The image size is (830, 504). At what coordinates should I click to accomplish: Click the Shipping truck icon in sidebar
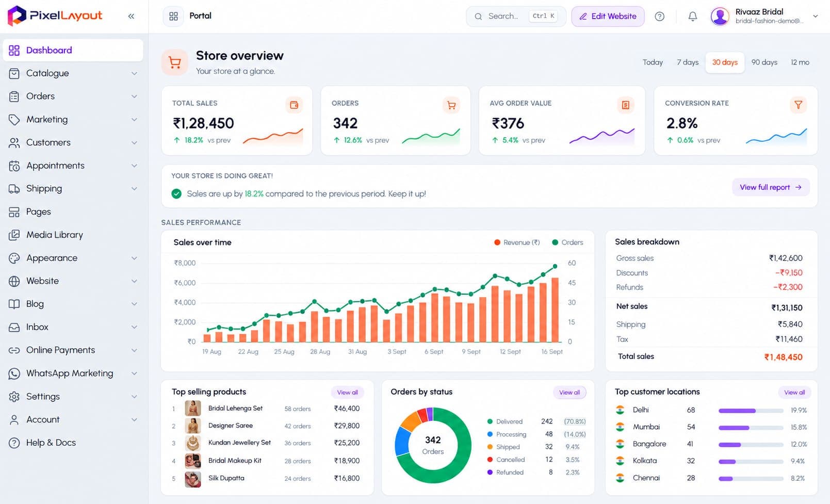tap(14, 189)
